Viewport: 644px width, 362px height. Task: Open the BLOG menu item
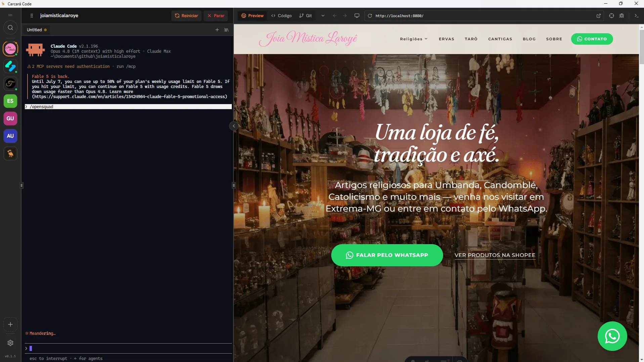point(529,39)
